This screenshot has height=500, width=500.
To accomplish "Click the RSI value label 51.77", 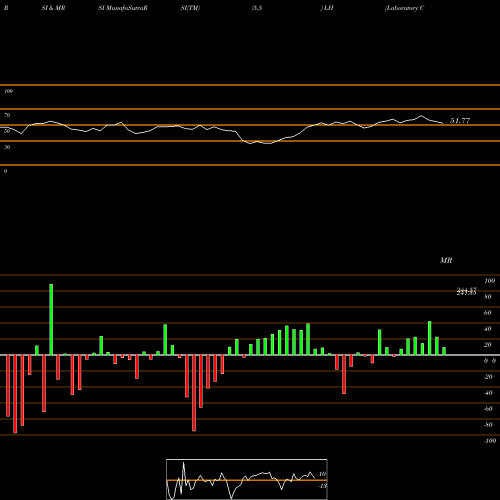I will pyautogui.click(x=460, y=121).
